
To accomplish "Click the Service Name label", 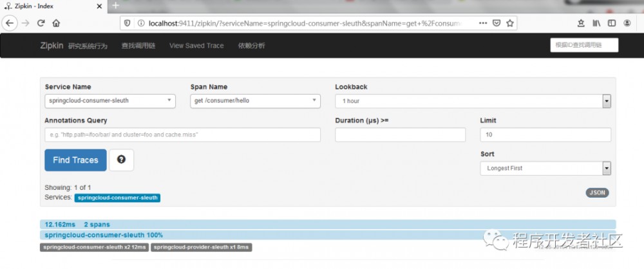I will [68, 87].
